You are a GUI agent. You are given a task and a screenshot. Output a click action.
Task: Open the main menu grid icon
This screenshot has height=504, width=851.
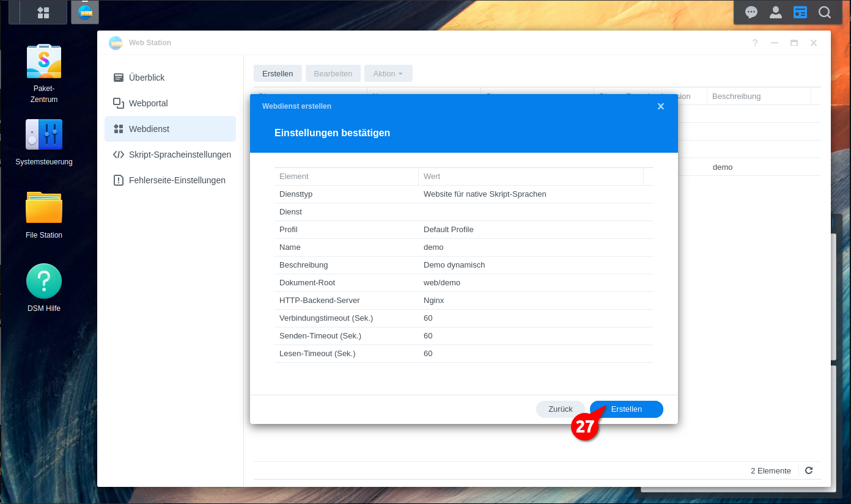(43, 12)
